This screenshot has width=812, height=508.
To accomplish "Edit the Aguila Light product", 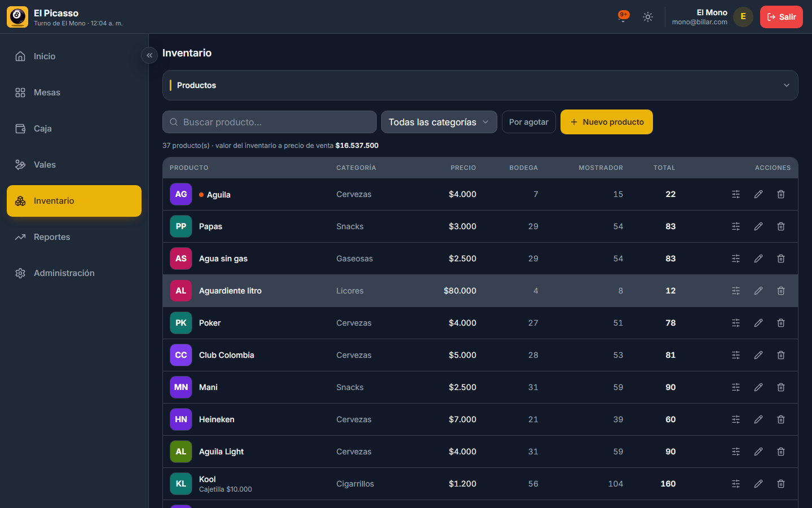I will [x=758, y=452].
